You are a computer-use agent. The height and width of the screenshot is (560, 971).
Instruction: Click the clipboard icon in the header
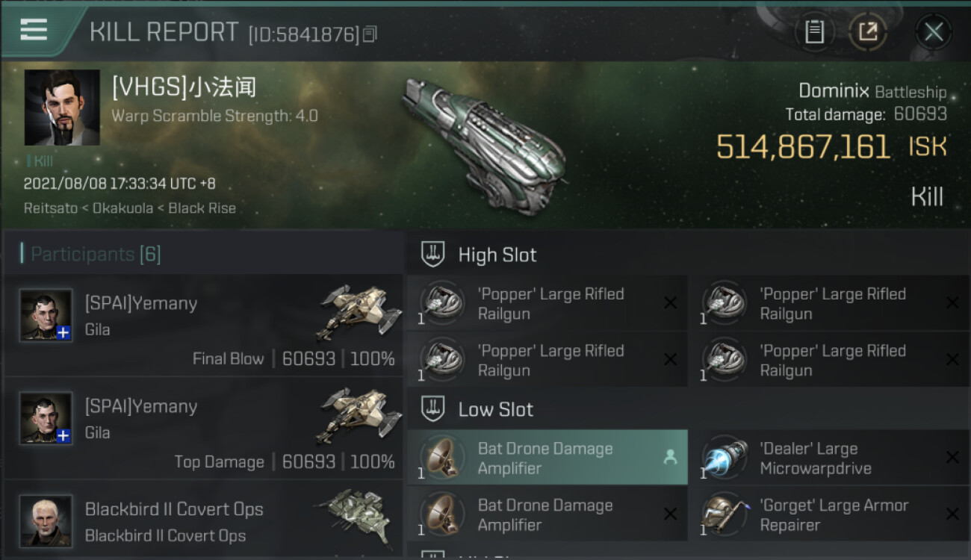point(814,31)
